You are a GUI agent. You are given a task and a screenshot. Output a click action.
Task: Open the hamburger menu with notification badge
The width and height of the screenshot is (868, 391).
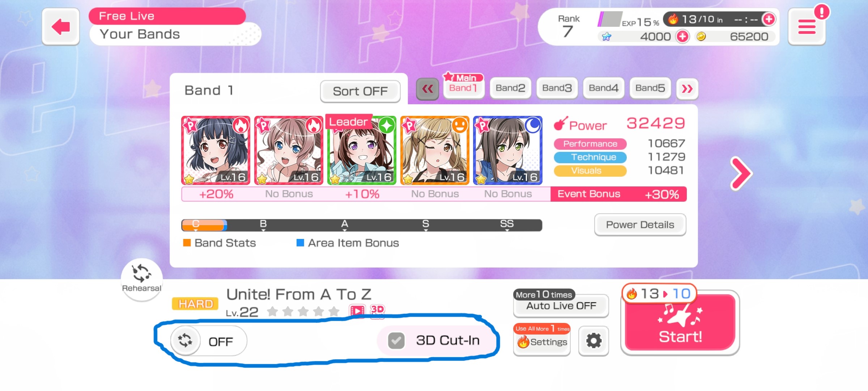click(807, 27)
